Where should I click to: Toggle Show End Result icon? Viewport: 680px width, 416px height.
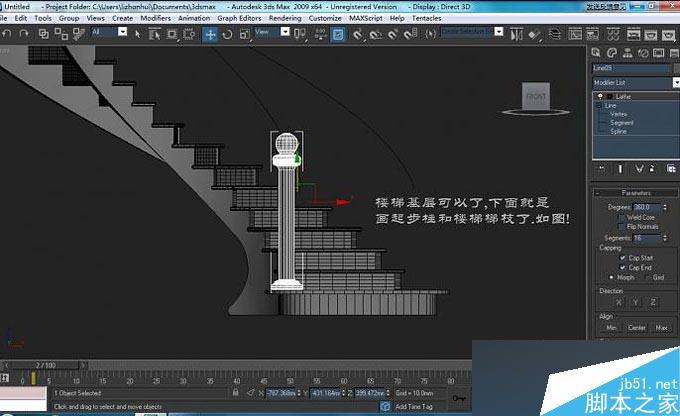pos(620,168)
